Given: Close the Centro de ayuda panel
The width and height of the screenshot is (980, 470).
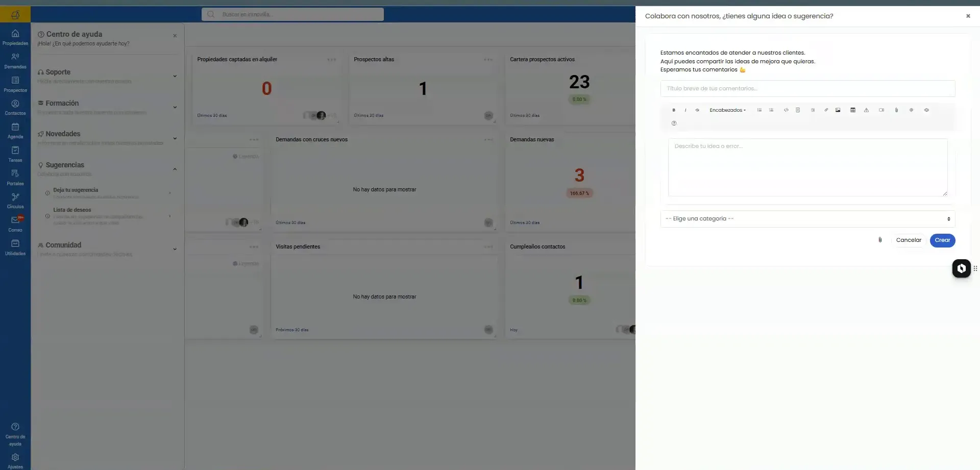Looking at the screenshot, I should click(175, 36).
